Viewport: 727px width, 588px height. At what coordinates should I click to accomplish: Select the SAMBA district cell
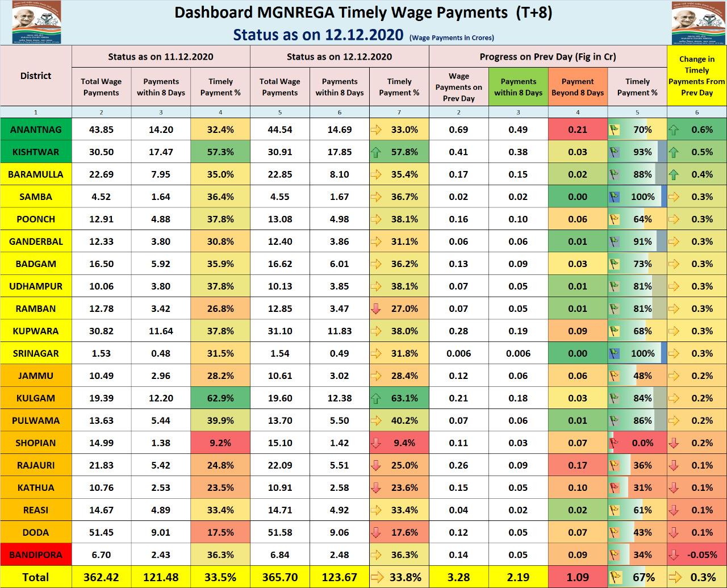point(36,197)
